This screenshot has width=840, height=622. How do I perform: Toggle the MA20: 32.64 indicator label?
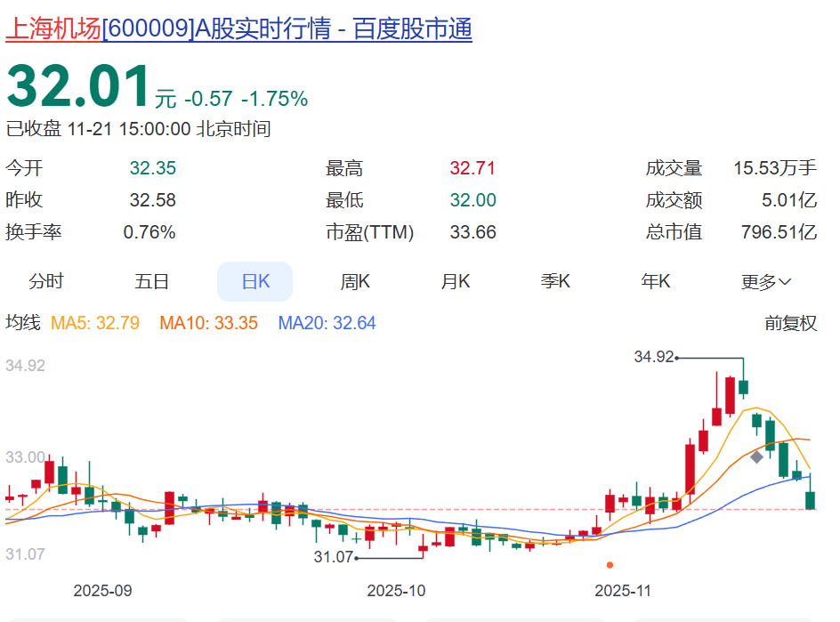(x=327, y=323)
